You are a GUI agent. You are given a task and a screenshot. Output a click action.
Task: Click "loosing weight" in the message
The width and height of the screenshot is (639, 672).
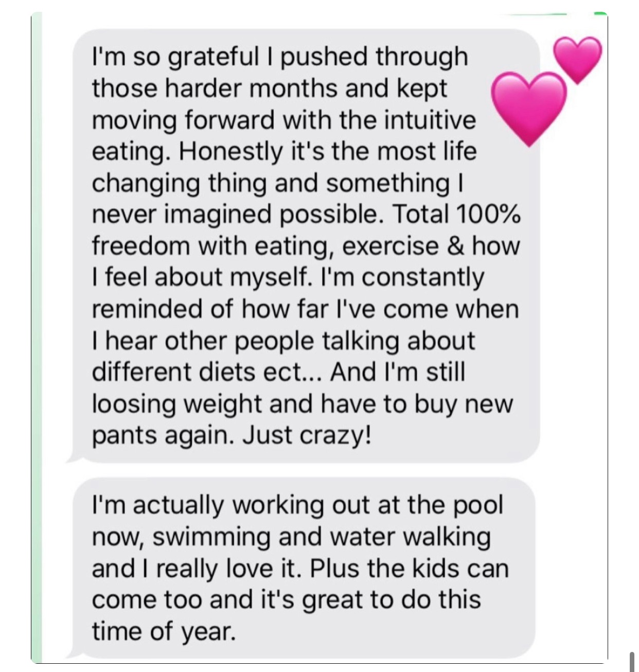click(176, 404)
